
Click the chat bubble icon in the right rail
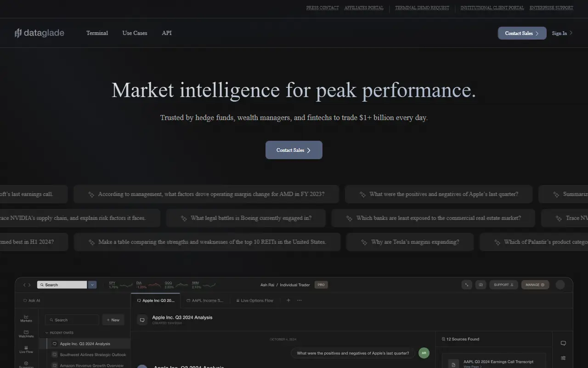click(563, 343)
